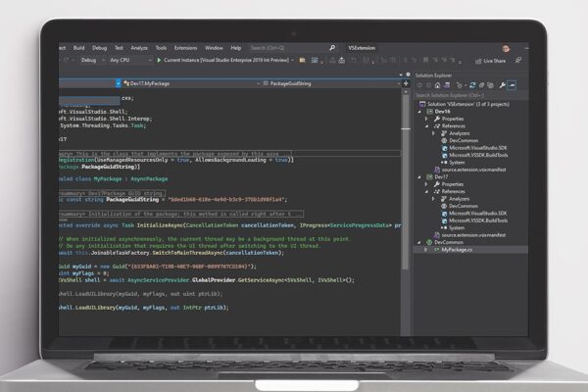588x392 pixels.
Task: Click the Properties wrench icon
Action: (x=502, y=85)
